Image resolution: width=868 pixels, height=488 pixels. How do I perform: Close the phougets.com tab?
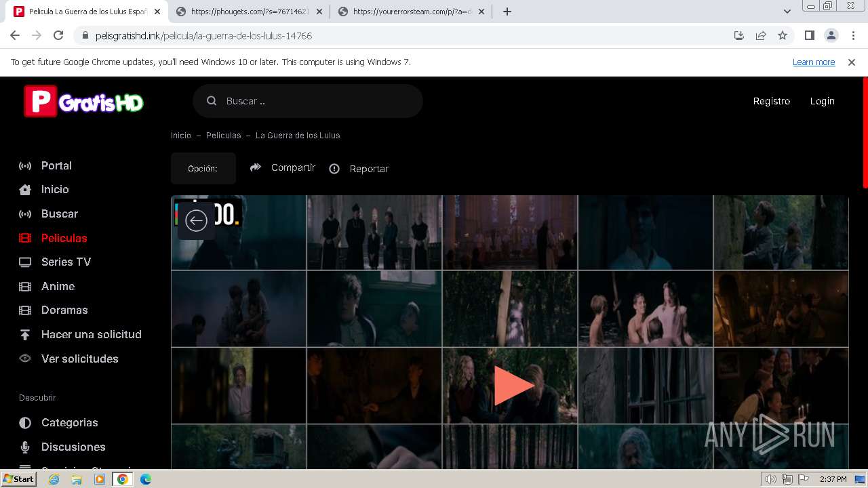319,12
